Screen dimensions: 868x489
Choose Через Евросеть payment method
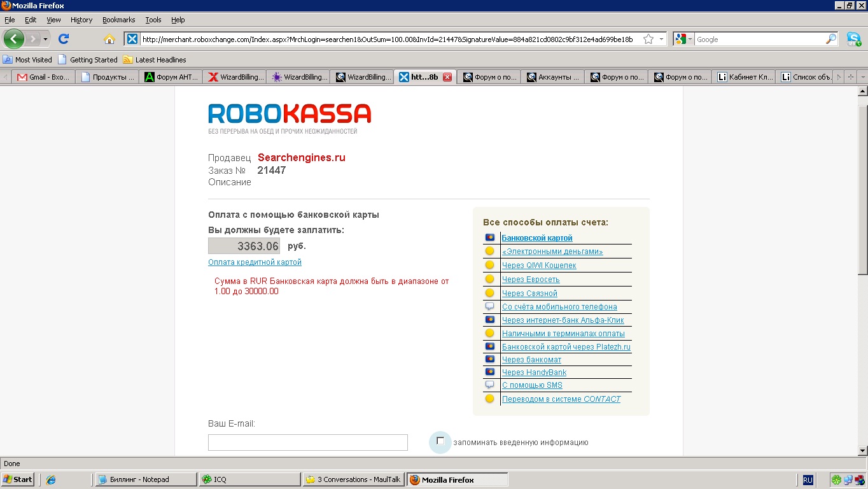pos(531,280)
